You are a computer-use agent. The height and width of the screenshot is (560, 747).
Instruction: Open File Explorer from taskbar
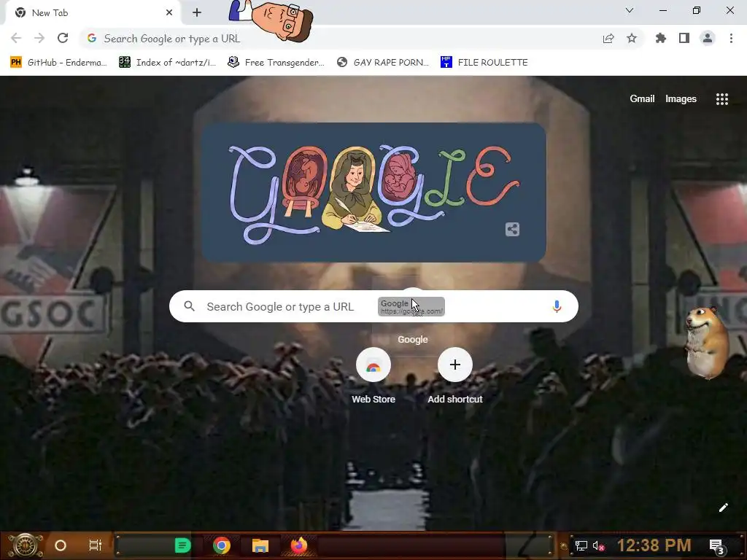click(x=260, y=545)
